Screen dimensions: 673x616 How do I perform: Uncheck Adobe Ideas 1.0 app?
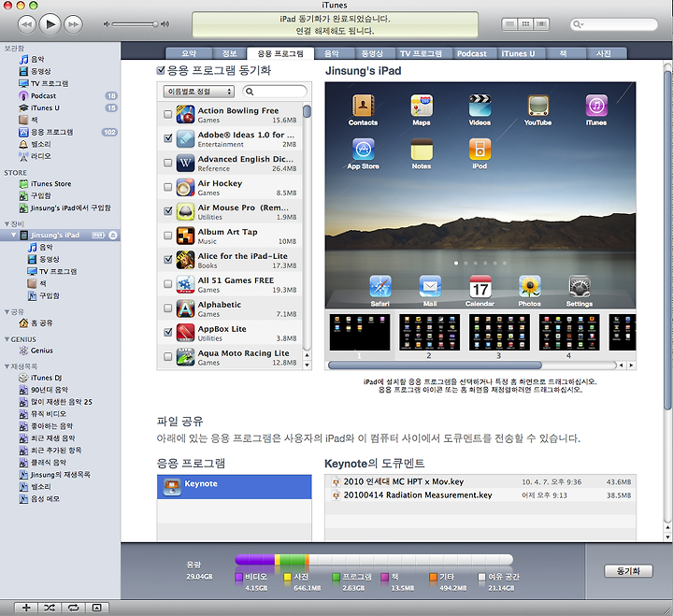(168, 138)
